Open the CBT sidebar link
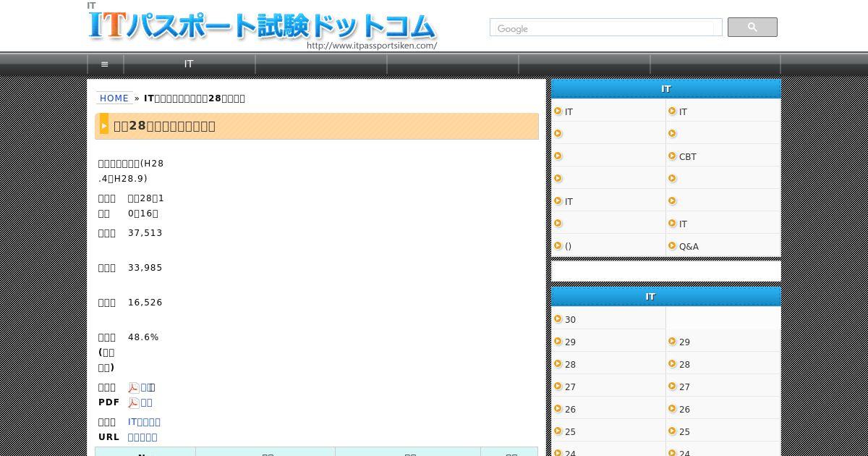Image resolution: width=868 pixels, height=456 pixels. (x=688, y=156)
